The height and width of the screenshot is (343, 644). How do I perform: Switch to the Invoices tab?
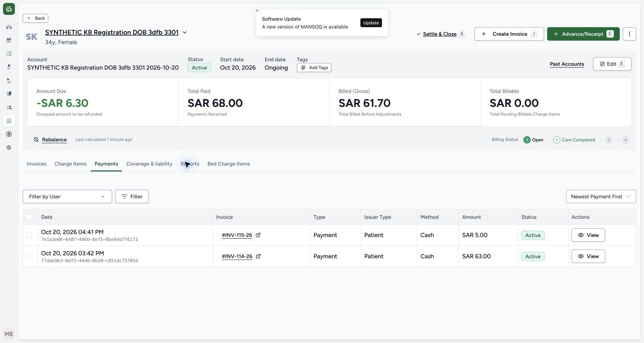click(x=37, y=164)
